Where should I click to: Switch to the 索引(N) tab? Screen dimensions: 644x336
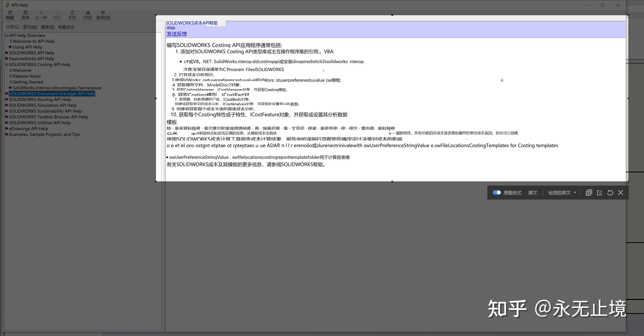pyautogui.click(x=30, y=27)
